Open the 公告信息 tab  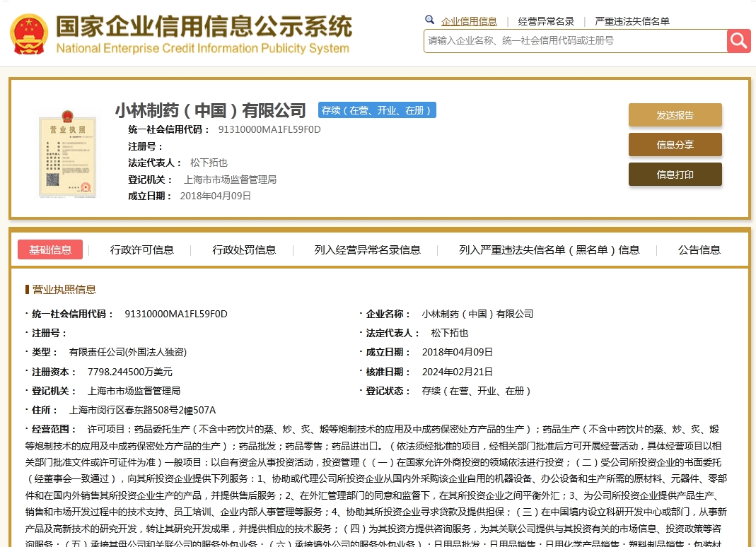coord(699,249)
